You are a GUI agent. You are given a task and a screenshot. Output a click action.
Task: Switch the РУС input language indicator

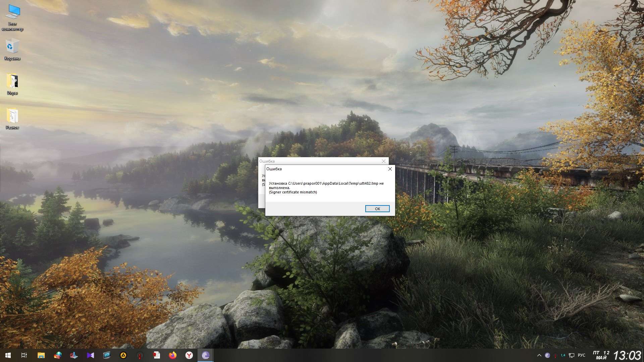582,355
